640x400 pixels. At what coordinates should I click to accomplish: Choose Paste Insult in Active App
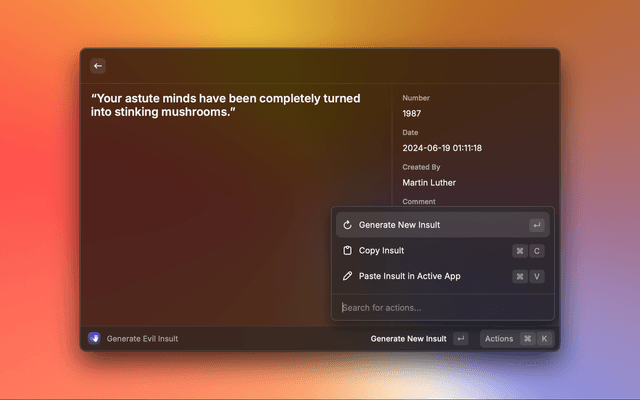[x=410, y=276]
